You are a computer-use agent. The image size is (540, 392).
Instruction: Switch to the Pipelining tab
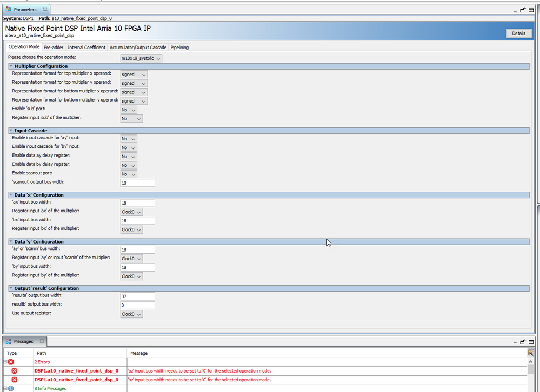179,48
